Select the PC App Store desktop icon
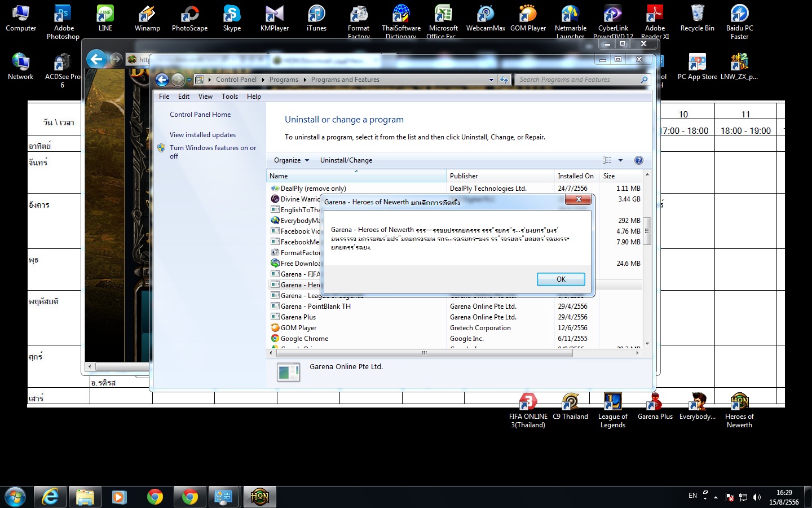Screen dimensions: 812x508 coord(698,67)
